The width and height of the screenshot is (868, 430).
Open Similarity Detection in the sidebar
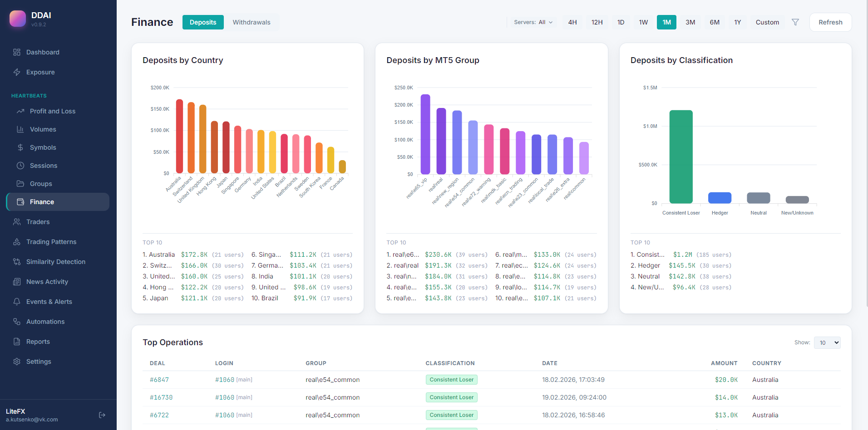coord(58,262)
